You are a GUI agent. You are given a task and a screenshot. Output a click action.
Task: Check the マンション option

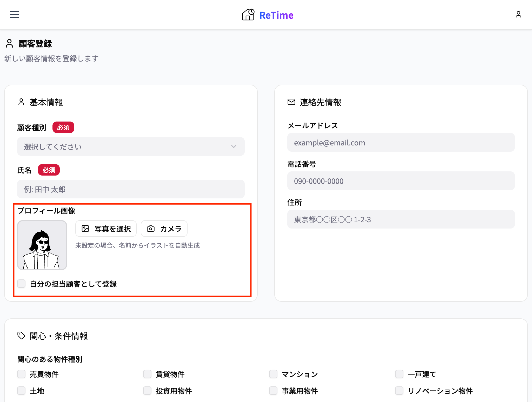click(x=273, y=374)
